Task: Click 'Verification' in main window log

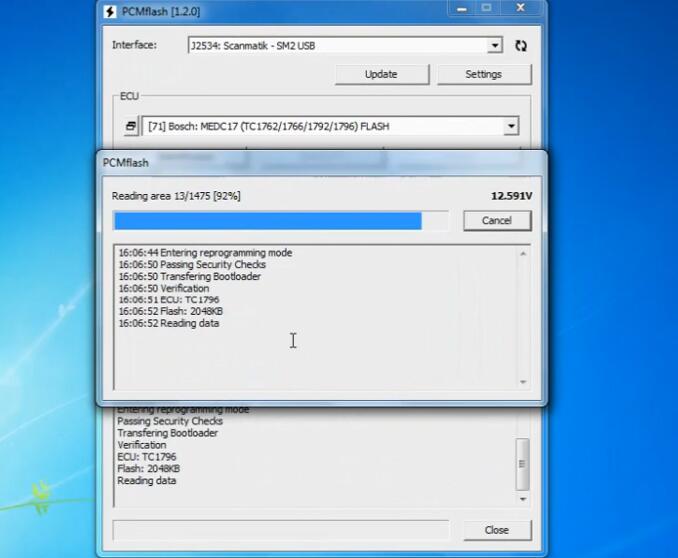Action: click(141, 445)
